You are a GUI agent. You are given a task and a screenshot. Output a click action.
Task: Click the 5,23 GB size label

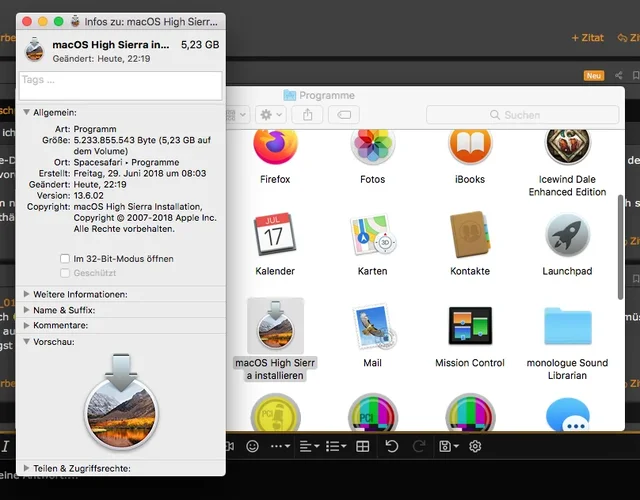[x=200, y=44]
